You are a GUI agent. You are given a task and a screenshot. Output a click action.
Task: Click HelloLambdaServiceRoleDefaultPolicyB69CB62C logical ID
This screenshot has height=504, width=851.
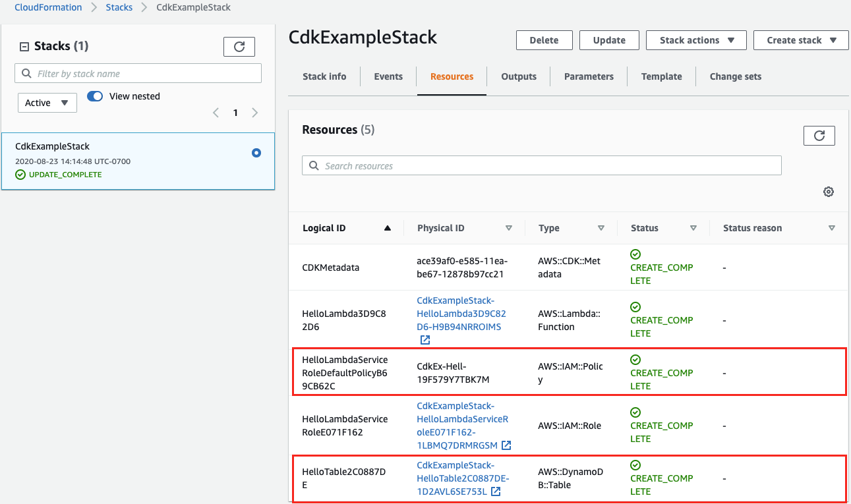pyautogui.click(x=345, y=373)
